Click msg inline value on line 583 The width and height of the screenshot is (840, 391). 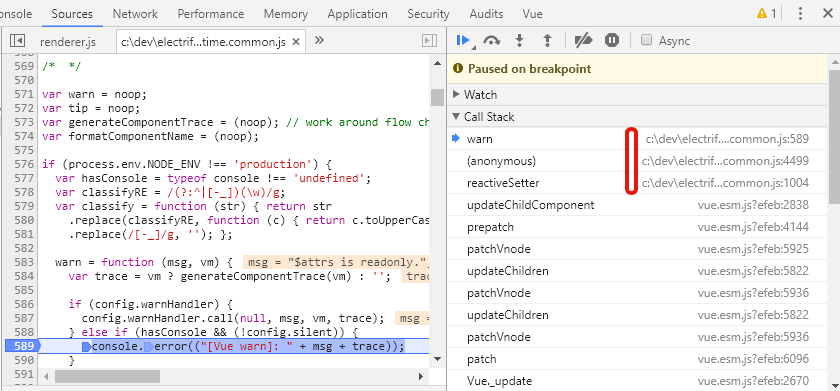[x=336, y=262]
